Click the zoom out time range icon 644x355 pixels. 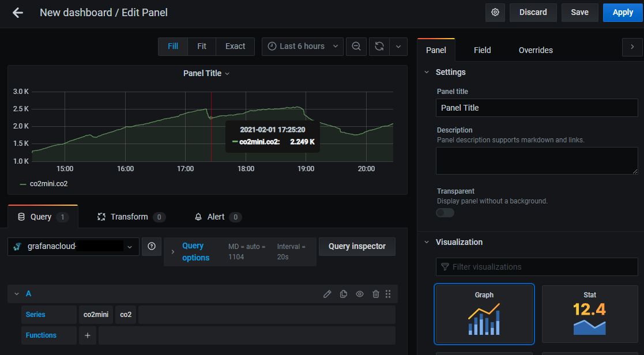click(356, 46)
